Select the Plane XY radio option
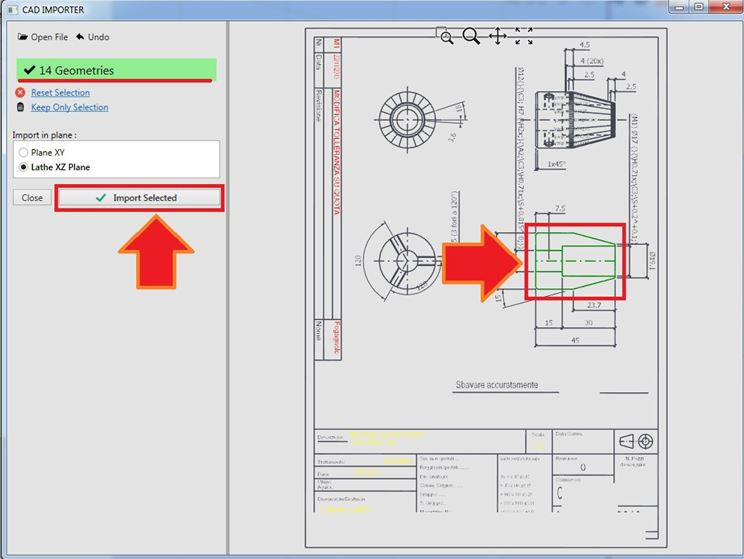 [x=41, y=152]
